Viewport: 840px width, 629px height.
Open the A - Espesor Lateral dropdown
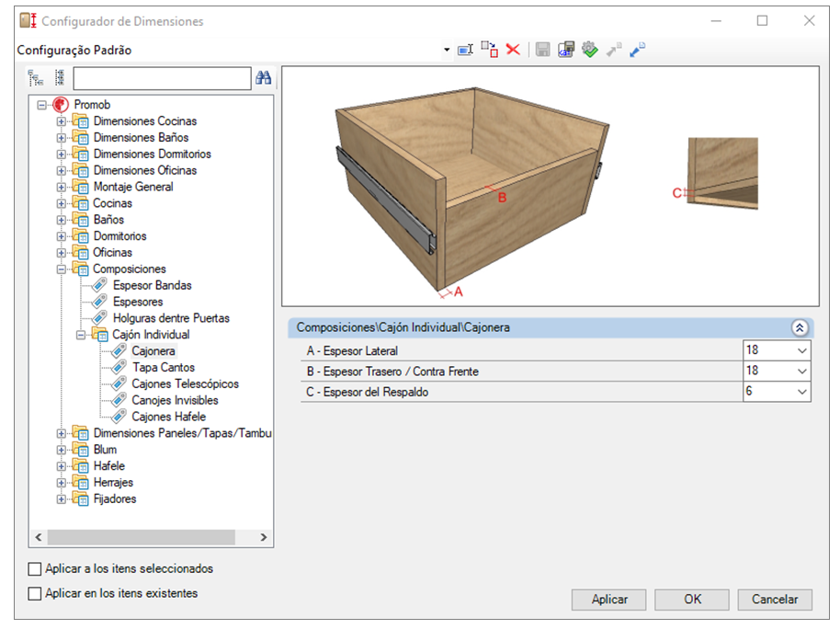(x=801, y=350)
